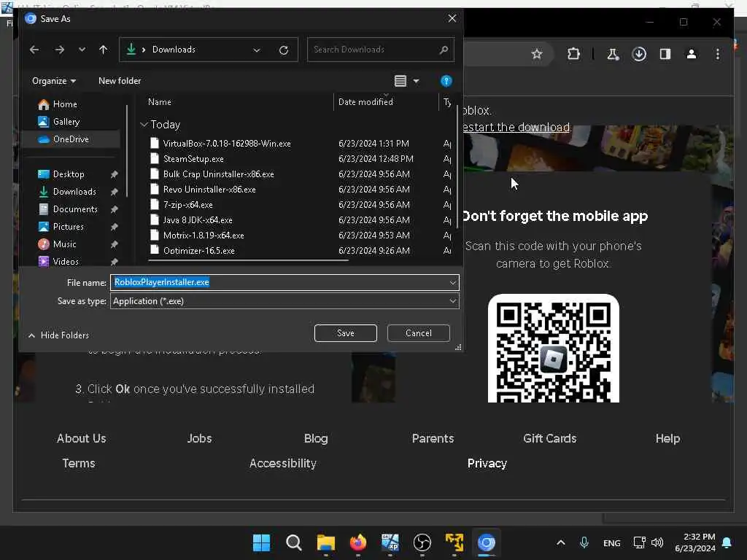This screenshot has width=747, height=560.
Task: Click the Cancel button
Action: pyautogui.click(x=418, y=333)
